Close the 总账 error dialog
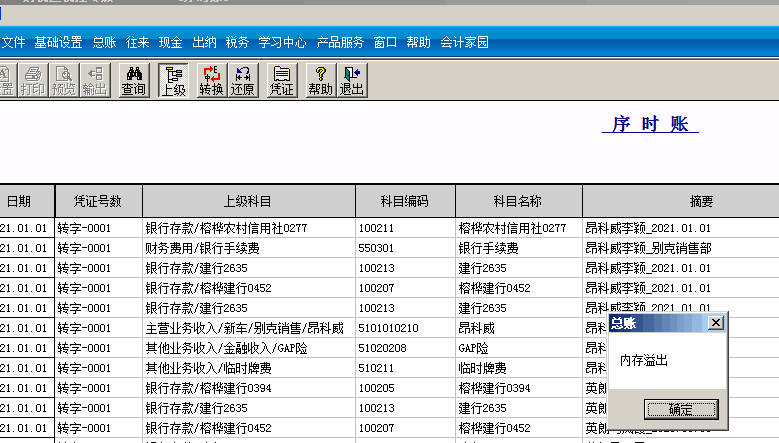This screenshot has width=779, height=443. (715, 323)
